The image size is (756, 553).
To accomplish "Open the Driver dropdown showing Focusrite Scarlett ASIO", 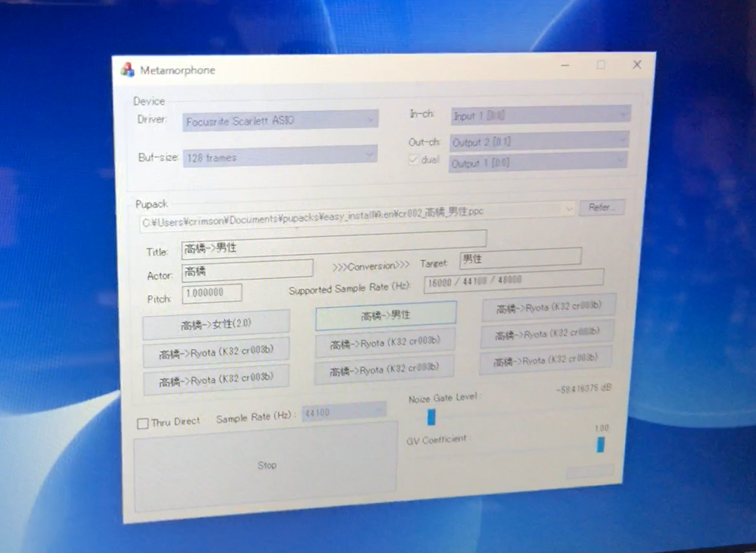I will click(280, 121).
